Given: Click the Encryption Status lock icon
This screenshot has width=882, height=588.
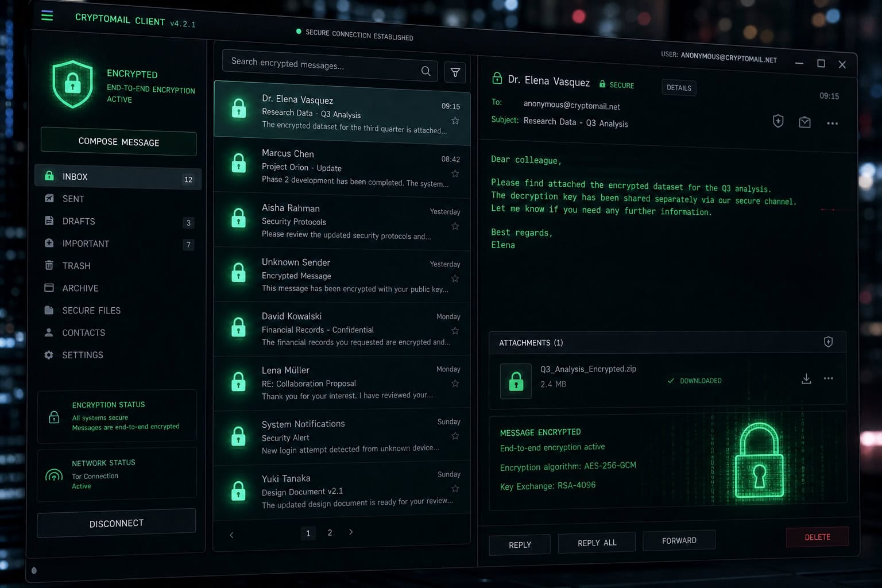Looking at the screenshot, I should (x=54, y=417).
